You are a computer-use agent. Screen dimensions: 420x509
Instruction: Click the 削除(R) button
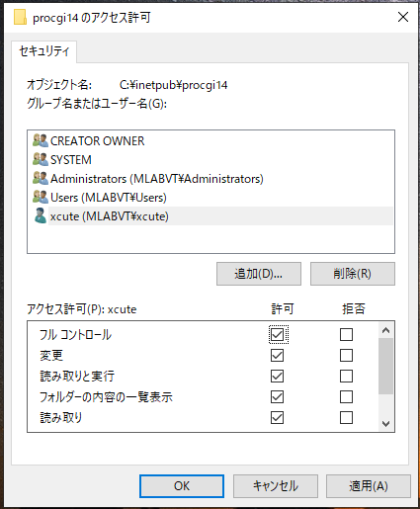pos(353,274)
